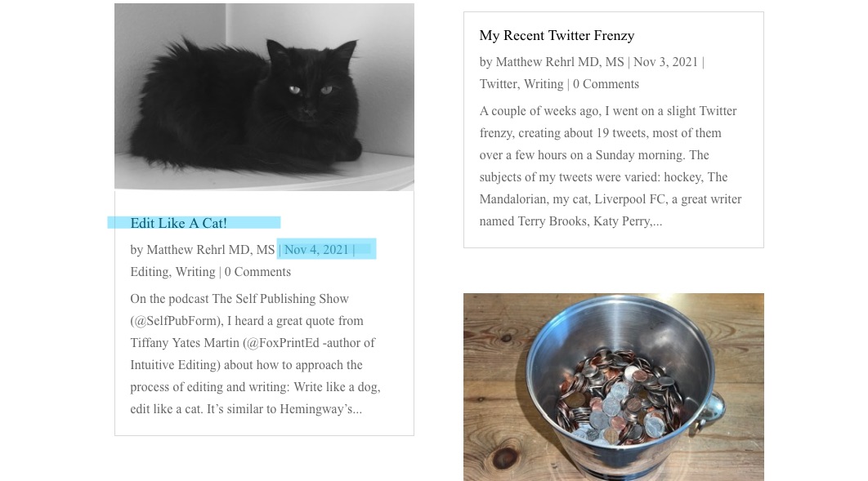The image size is (868, 481).
Task: Open the post My Recent Twitter Frenzy
Action: (557, 35)
